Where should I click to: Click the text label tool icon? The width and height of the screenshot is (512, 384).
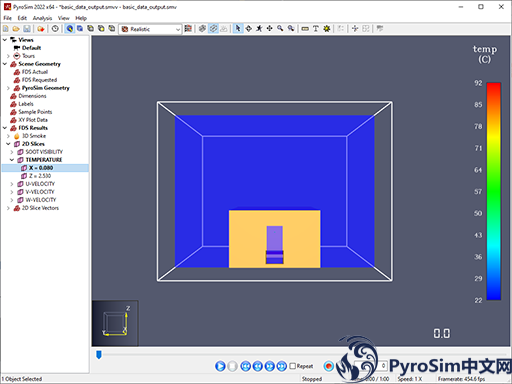(315, 29)
